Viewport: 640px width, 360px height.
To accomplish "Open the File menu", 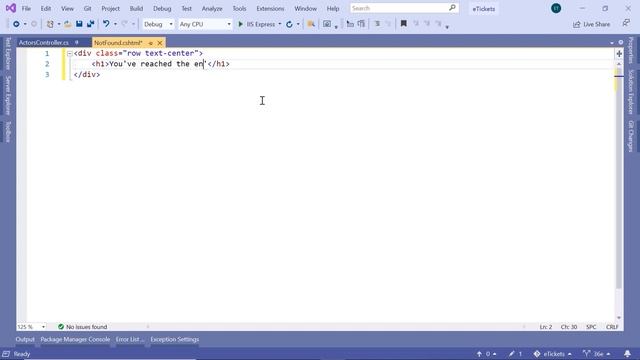I will pos(26,8).
